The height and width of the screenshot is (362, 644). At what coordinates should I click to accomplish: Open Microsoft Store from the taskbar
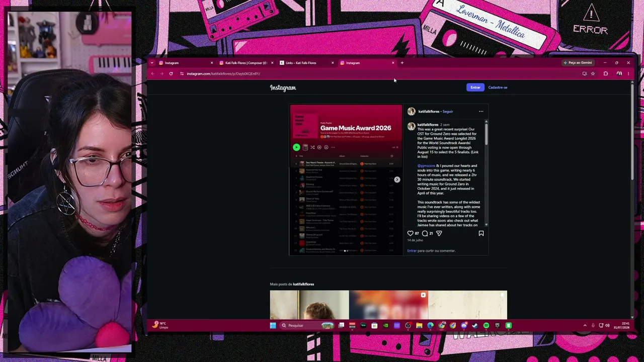[x=374, y=326]
